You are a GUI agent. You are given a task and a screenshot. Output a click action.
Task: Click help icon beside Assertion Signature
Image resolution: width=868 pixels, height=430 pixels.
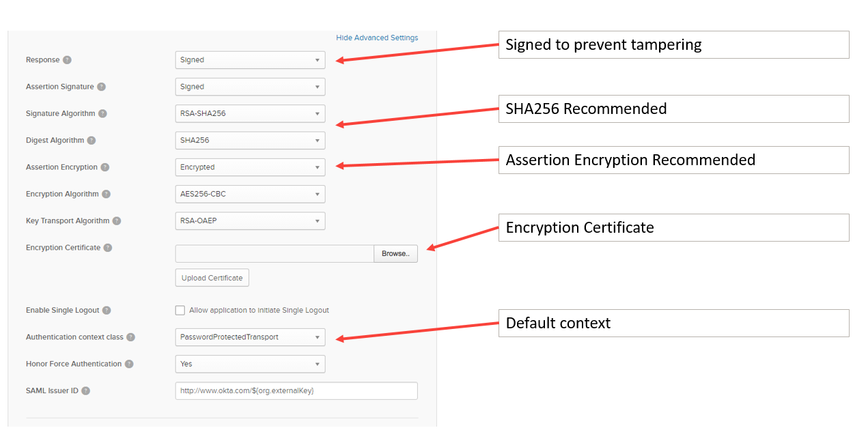101,87
